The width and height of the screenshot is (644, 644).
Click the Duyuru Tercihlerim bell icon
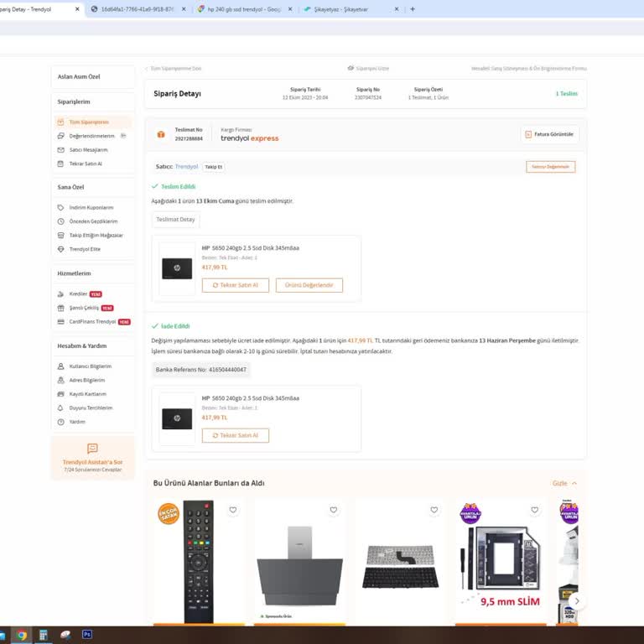[60, 408]
